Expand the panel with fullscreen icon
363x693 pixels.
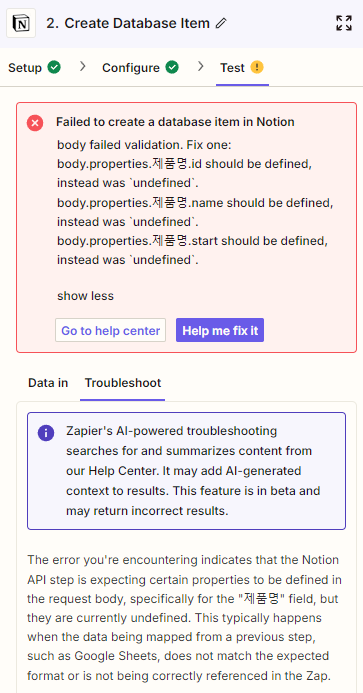(344, 23)
